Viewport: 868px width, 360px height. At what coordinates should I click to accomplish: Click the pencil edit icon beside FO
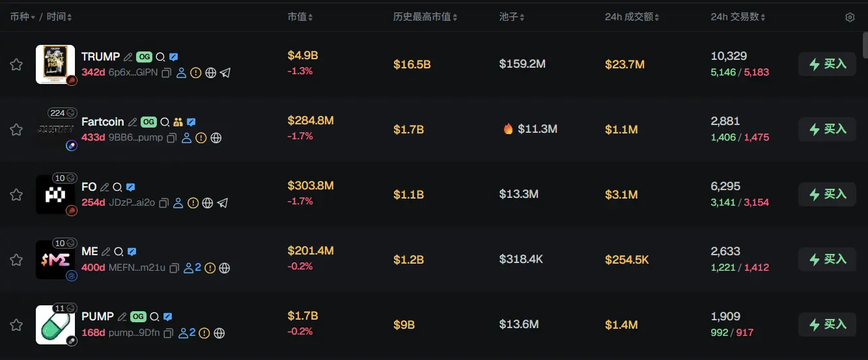pyautogui.click(x=104, y=187)
